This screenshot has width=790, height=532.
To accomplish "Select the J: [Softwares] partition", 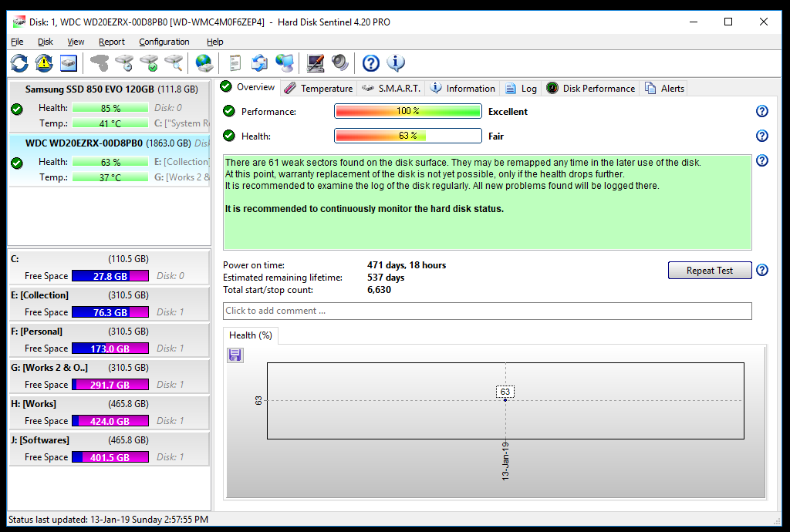I will pos(110,449).
